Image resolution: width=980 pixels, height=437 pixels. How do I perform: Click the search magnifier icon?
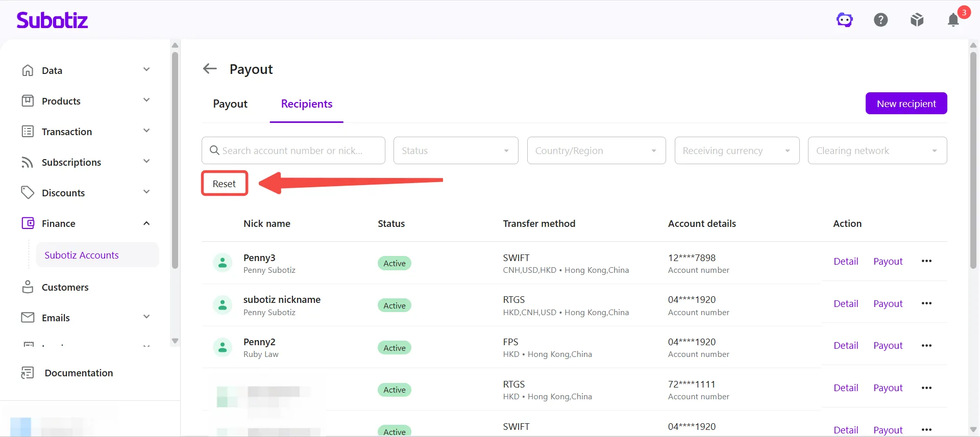tap(214, 150)
